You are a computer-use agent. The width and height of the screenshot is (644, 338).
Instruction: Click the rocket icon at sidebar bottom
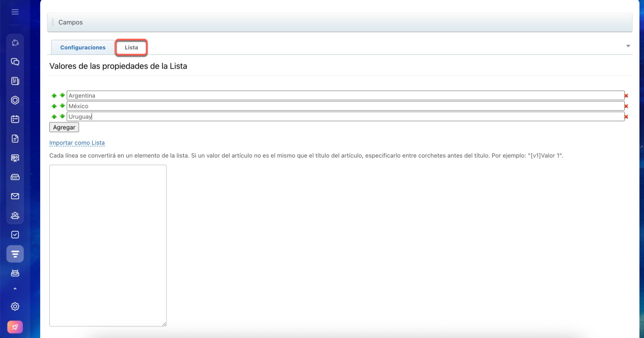point(15,327)
